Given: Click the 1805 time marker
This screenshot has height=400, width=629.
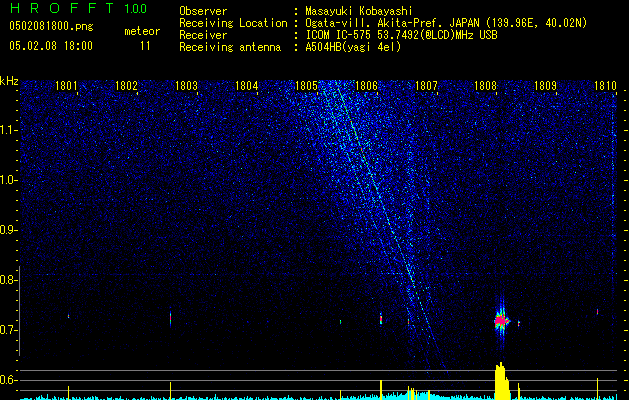Looking at the screenshot, I should [306, 85].
